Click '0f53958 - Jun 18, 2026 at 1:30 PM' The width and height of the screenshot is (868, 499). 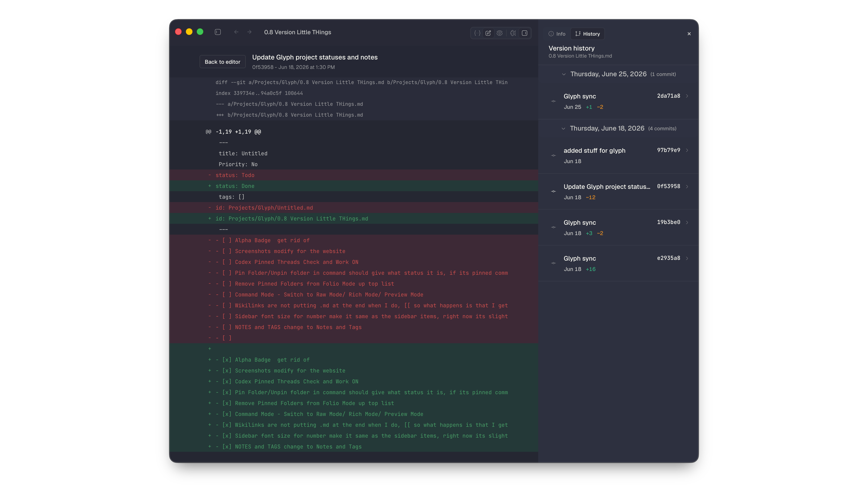coord(293,67)
